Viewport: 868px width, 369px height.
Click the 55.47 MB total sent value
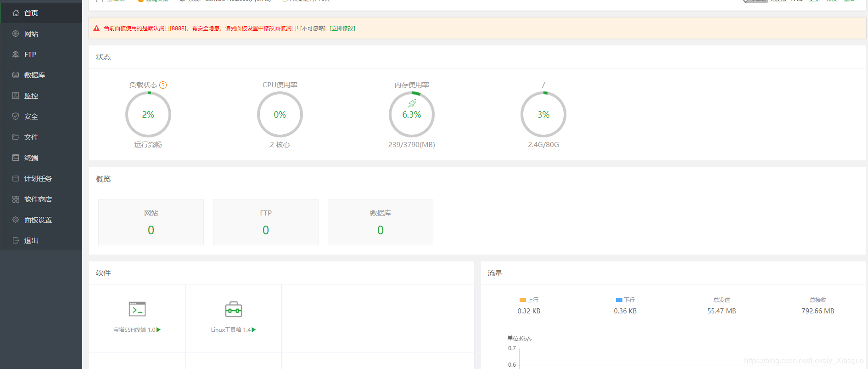pos(722,311)
